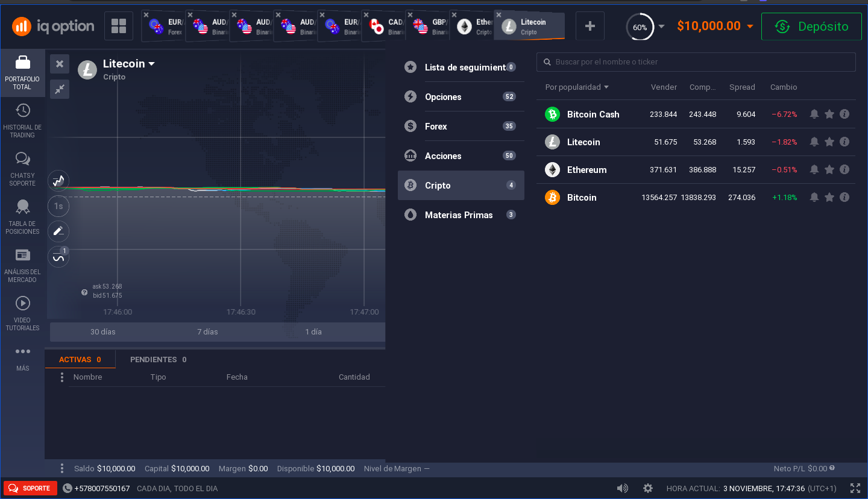
Task: Expand the Litecoin asset dropdown
Action: pyautogui.click(x=151, y=64)
